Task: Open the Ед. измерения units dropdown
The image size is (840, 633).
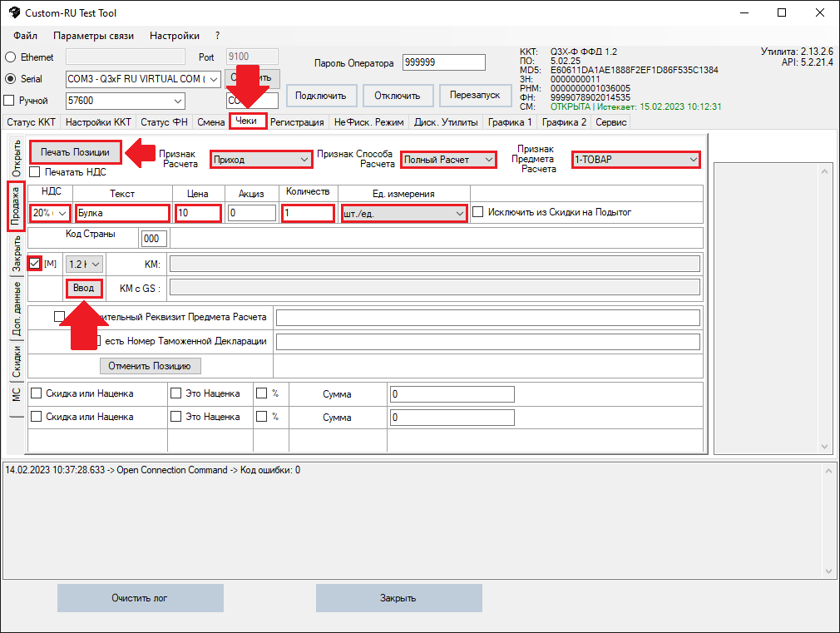Action: tap(403, 214)
